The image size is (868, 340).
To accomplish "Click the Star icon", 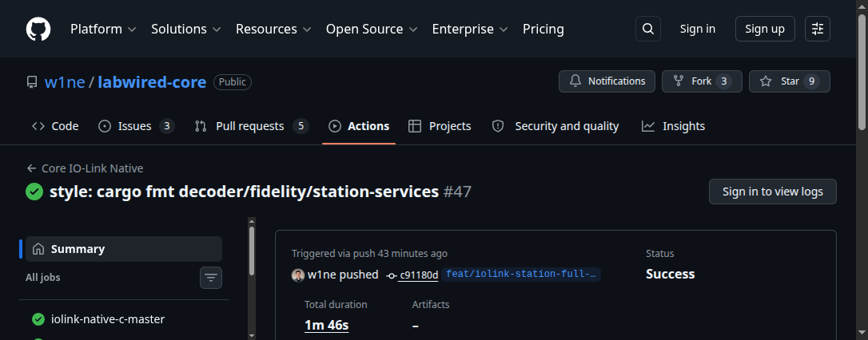I will pos(766,81).
